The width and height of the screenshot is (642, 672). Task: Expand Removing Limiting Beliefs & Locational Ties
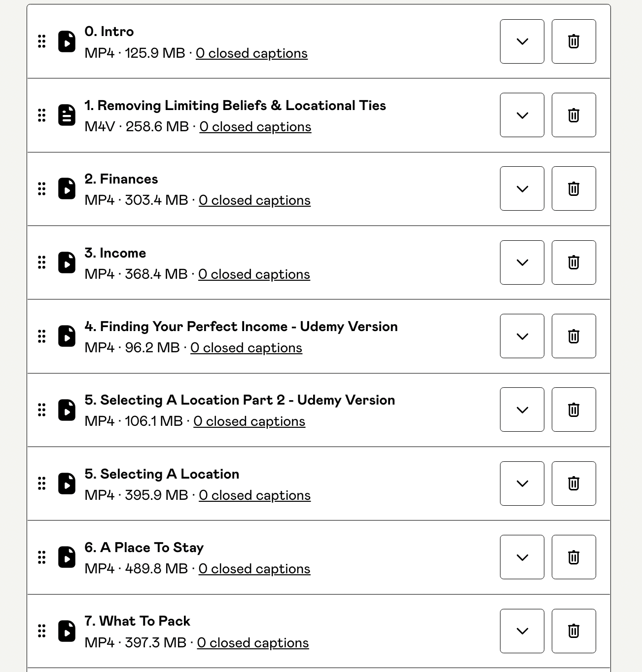click(x=522, y=115)
